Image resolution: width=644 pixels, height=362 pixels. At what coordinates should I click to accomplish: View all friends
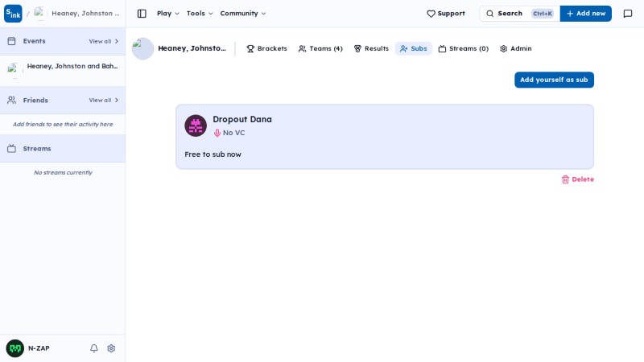pos(104,100)
